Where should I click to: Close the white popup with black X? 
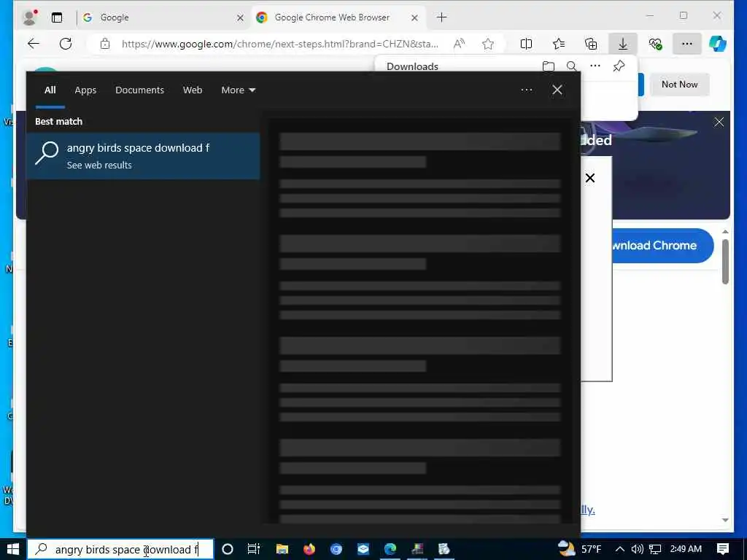589,178
